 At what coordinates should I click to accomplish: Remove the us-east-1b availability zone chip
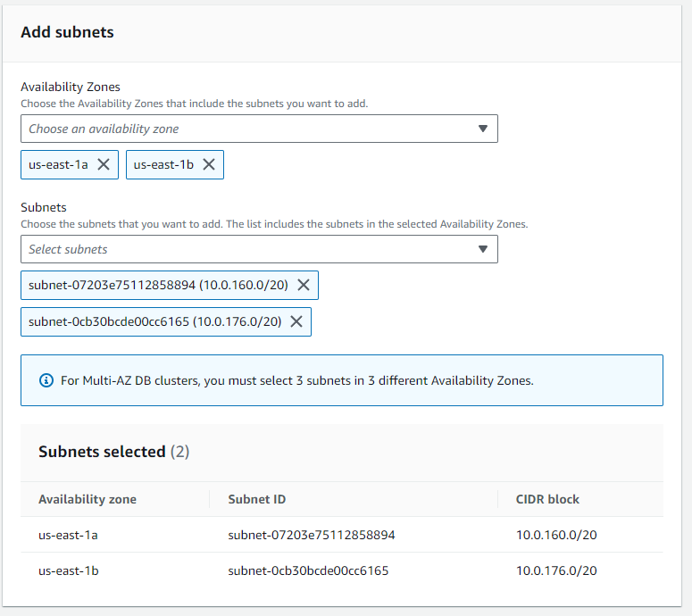click(x=209, y=164)
